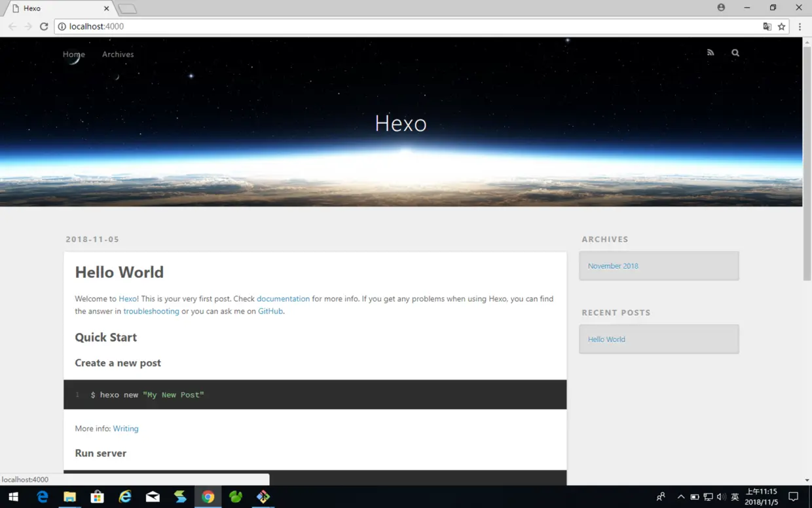
Task: Go to the Home menu item
Action: click(x=74, y=54)
